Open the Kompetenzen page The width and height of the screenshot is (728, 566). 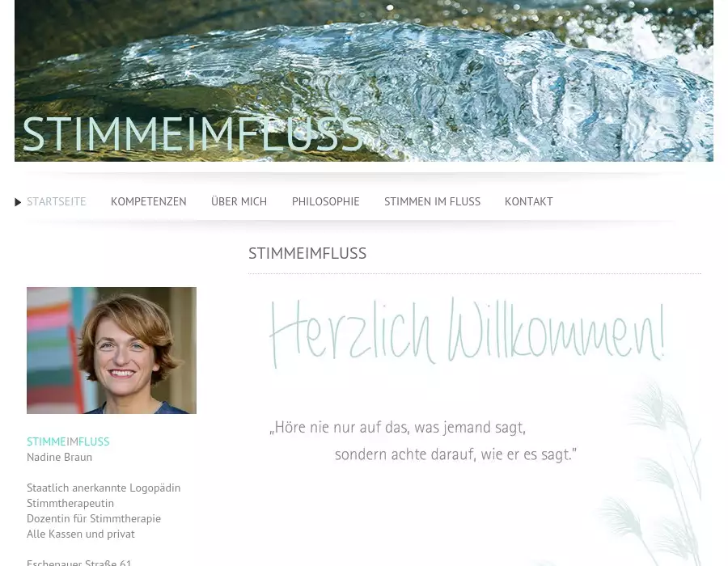point(149,202)
